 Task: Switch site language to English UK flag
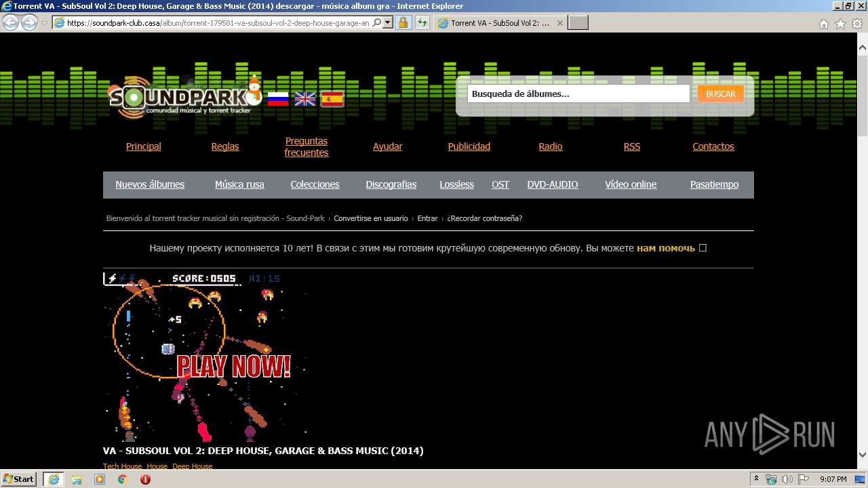click(305, 99)
